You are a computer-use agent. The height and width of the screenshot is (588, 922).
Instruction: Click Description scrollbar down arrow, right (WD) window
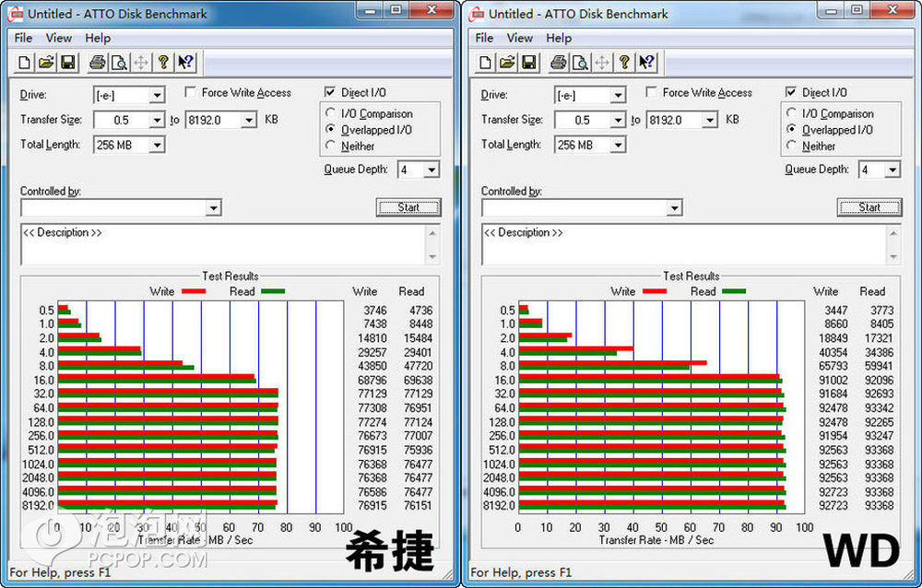pyautogui.click(x=894, y=257)
